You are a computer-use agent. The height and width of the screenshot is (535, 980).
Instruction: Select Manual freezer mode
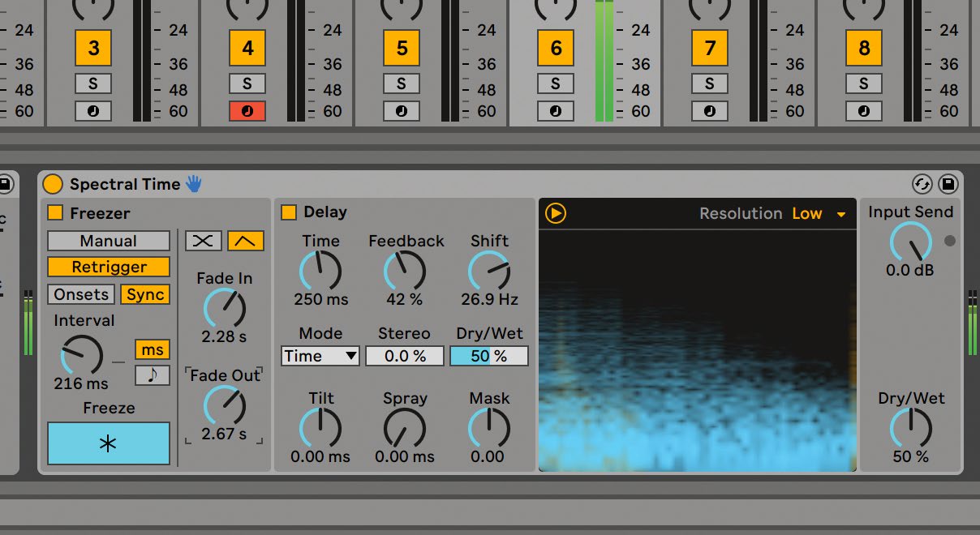(x=109, y=241)
